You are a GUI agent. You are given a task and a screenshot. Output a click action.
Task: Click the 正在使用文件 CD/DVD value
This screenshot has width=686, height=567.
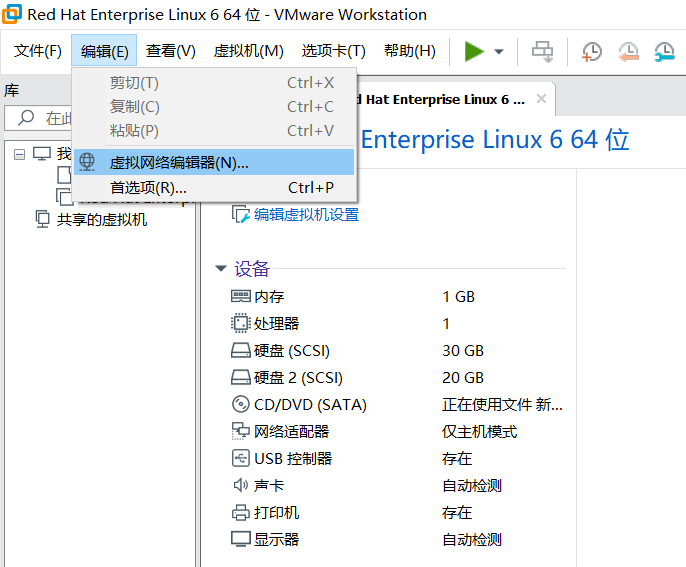(x=502, y=405)
